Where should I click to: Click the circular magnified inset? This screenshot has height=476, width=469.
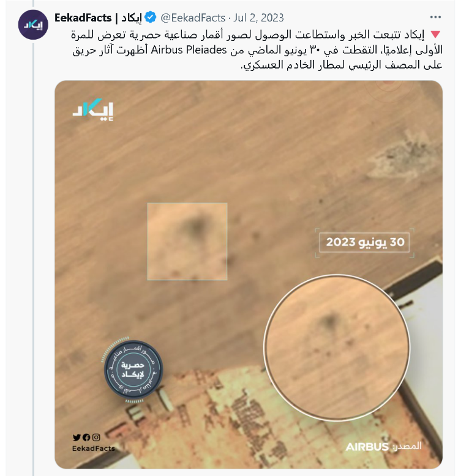coord(337,348)
